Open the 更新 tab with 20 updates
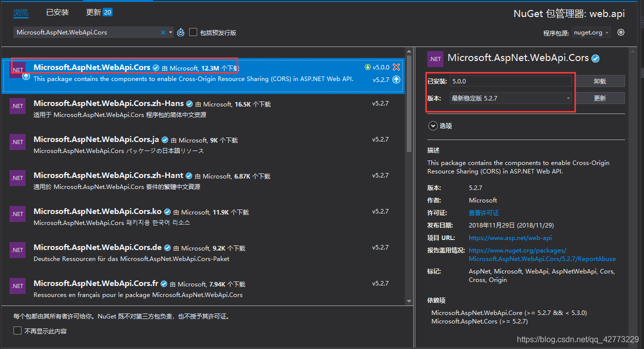This screenshot has width=644, height=349. (x=99, y=12)
